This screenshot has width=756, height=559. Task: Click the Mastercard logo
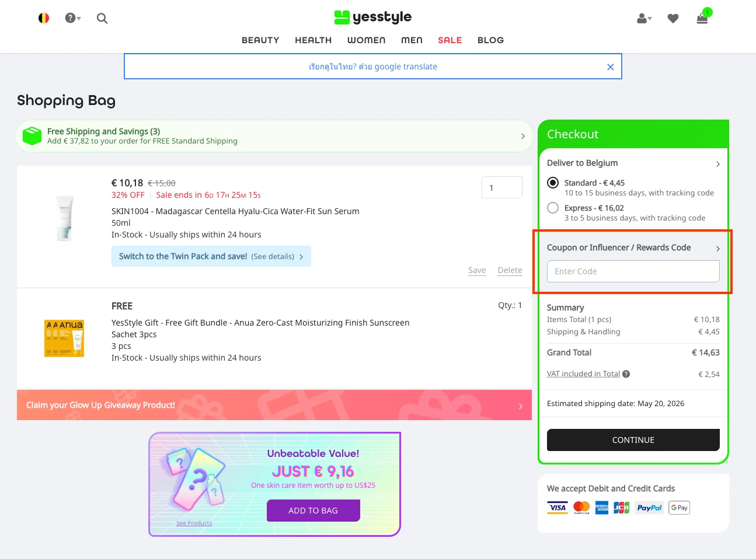(581, 508)
